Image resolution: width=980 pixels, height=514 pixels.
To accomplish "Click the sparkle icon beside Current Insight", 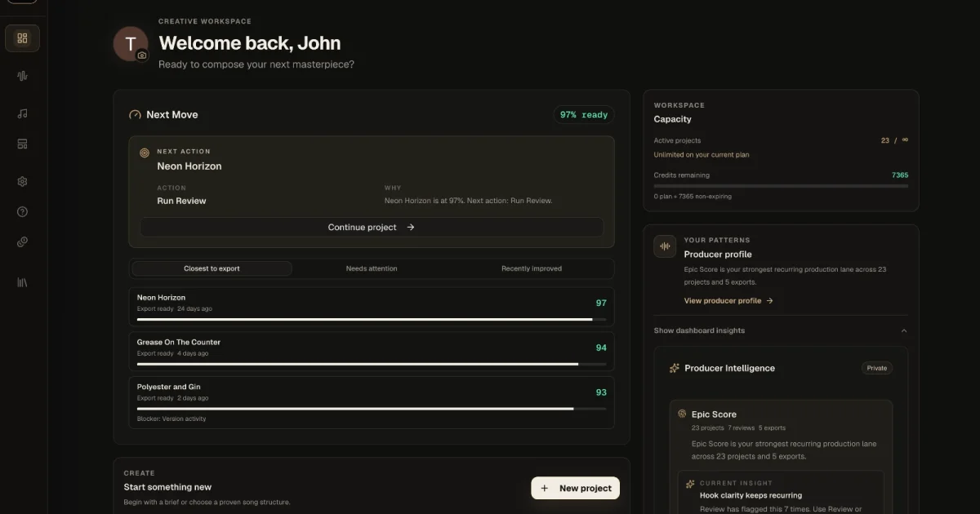I will click(x=690, y=483).
